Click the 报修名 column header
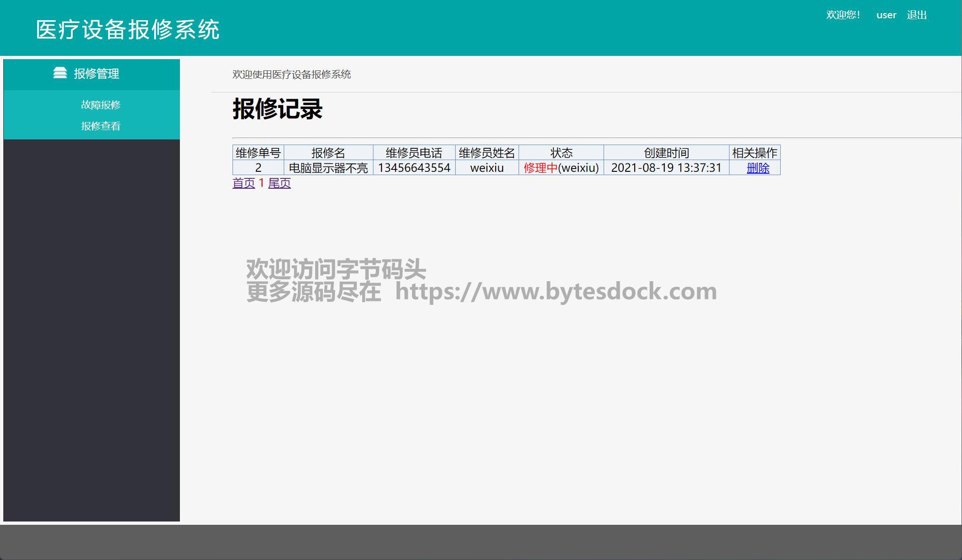 click(328, 153)
